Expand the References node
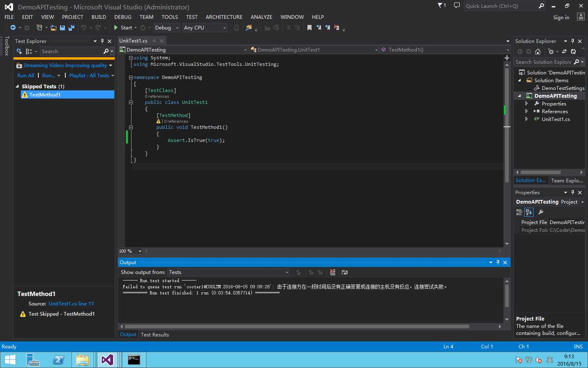The image size is (588, 368). click(x=526, y=112)
